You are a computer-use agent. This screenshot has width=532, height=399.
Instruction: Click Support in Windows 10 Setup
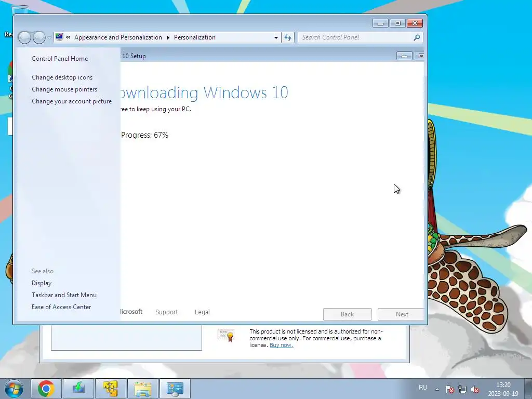coord(167,312)
